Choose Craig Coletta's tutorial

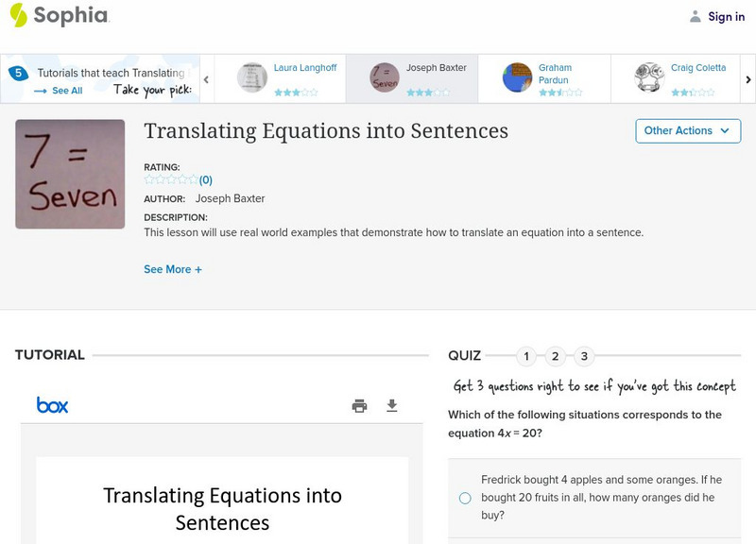coord(677,78)
